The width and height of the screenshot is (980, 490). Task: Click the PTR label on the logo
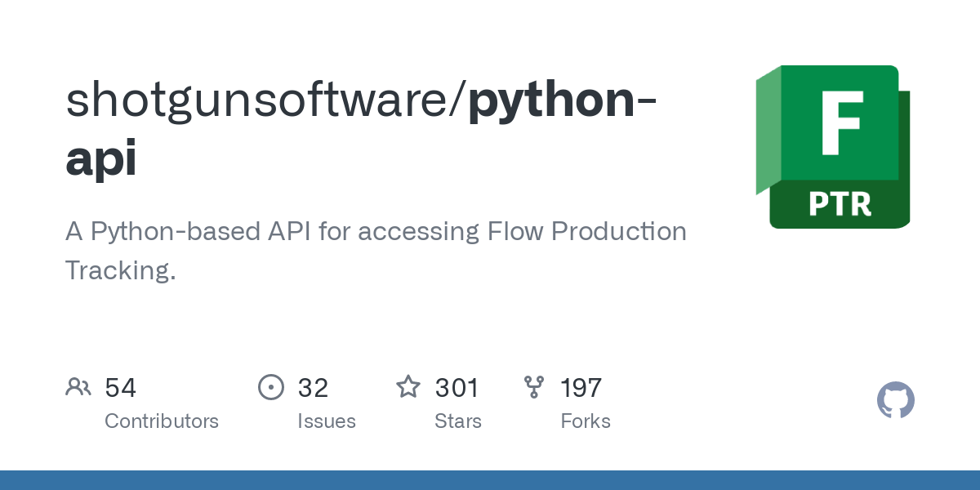840,204
